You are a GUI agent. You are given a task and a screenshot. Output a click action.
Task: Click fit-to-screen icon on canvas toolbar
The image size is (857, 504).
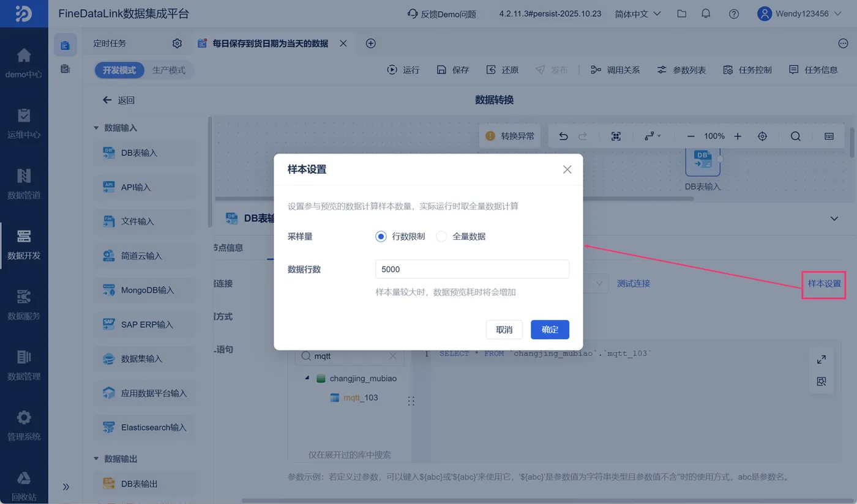point(616,136)
